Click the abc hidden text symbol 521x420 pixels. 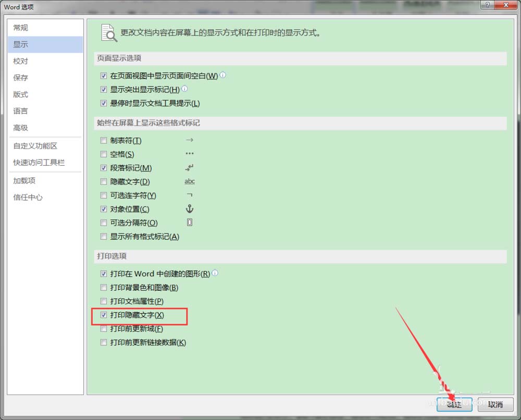click(190, 181)
